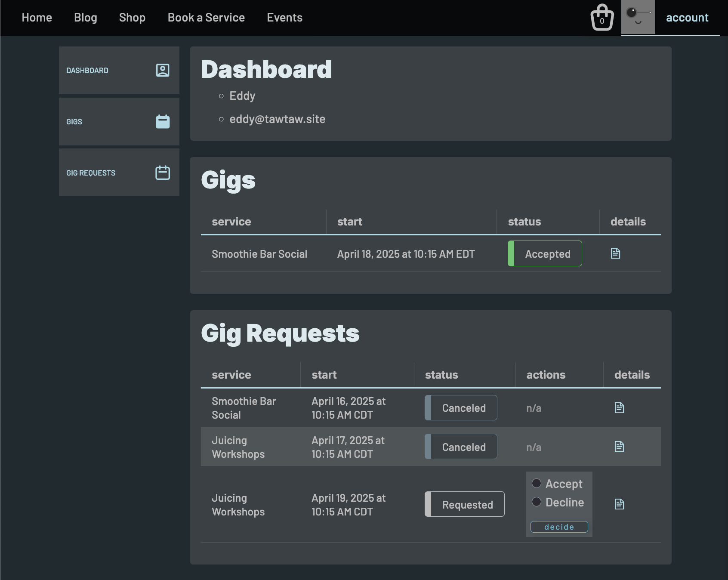Open details icon for April 17 canceled request

click(x=620, y=447)
